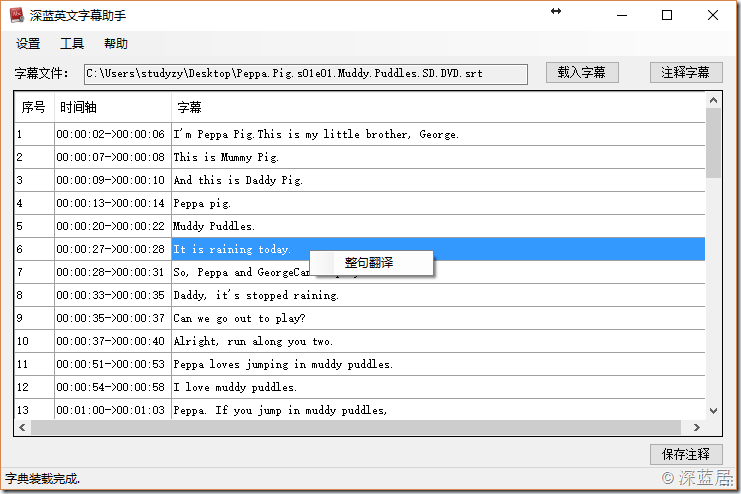
Task: Select subtitle "Daddy, it's stopped raining."
Action: [x=438, y=295]
